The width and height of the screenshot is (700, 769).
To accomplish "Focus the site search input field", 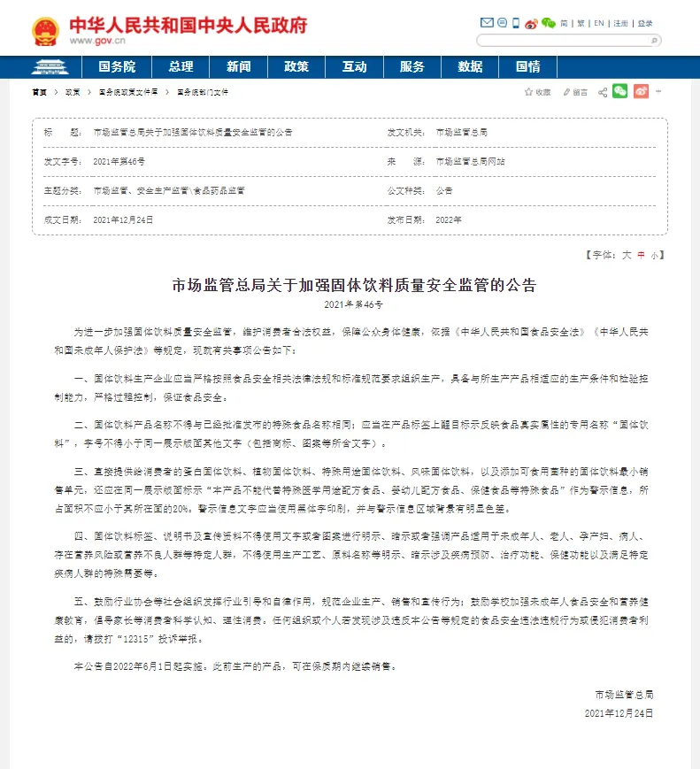I will coord(563,40).
